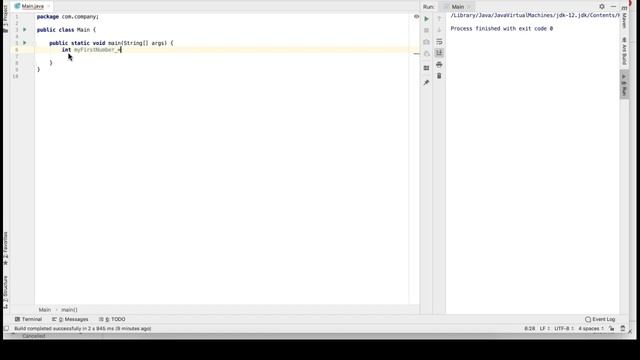The width and height of the screenshot is (640, 360).
Task: Click the Dump threads camera icon
Action: 427,42
